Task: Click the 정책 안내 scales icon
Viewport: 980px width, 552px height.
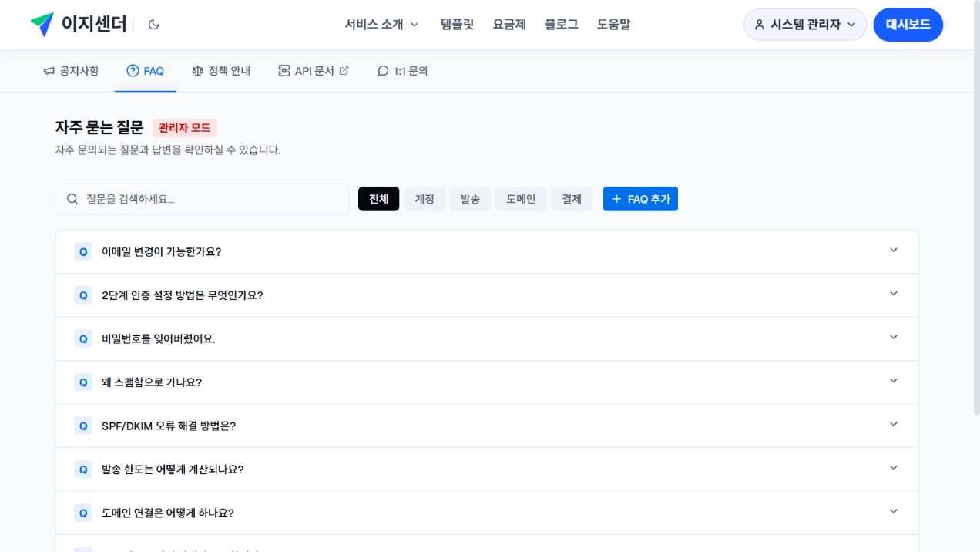Action: [x=198, y=71]
